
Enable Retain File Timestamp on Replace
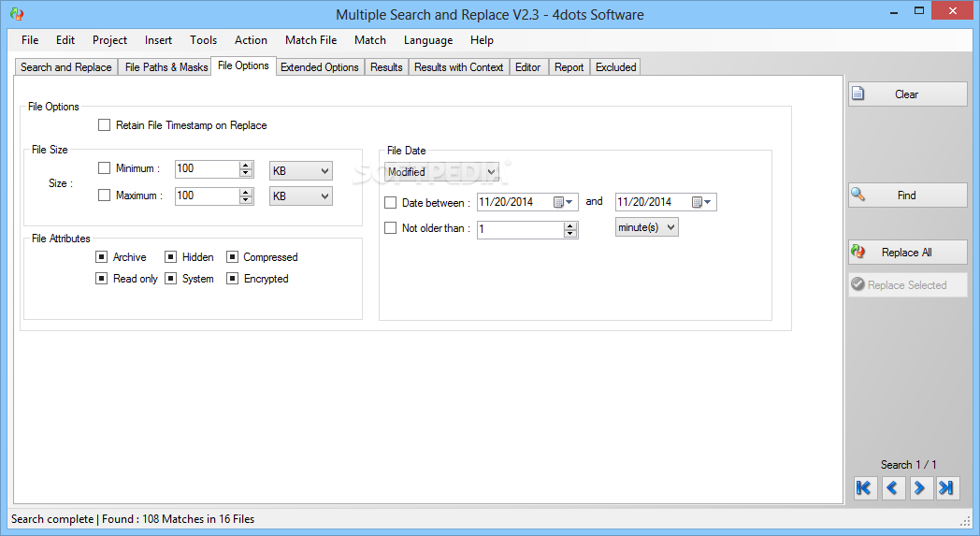[105, 125]
